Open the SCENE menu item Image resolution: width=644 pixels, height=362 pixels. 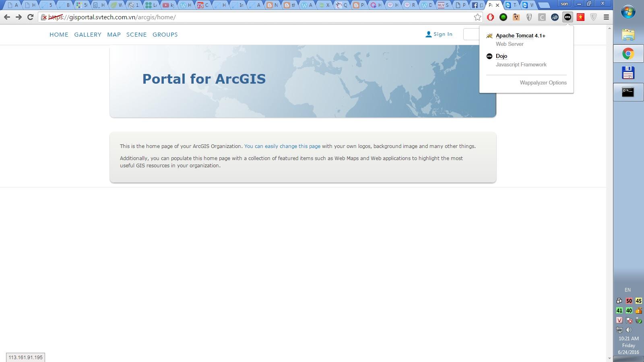136,35
